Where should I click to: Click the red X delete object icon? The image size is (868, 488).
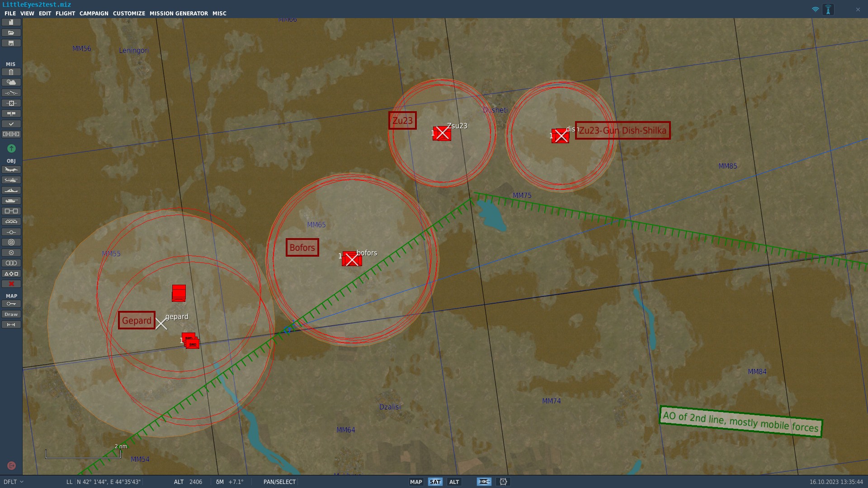tap(11, 284)
